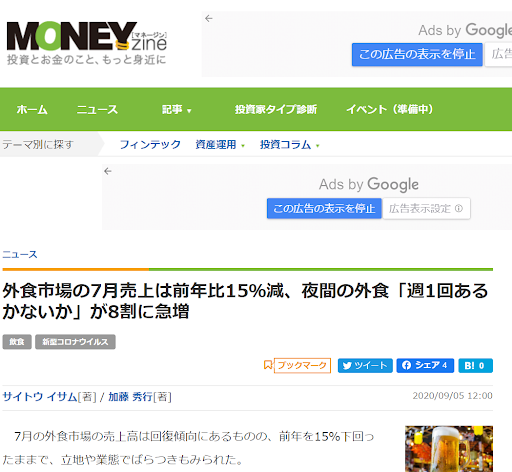The height and width of the screenshot is (472, 512).
Task: Expand the 投資コラム theme dropdown
Action: click(x=290, y=145)
